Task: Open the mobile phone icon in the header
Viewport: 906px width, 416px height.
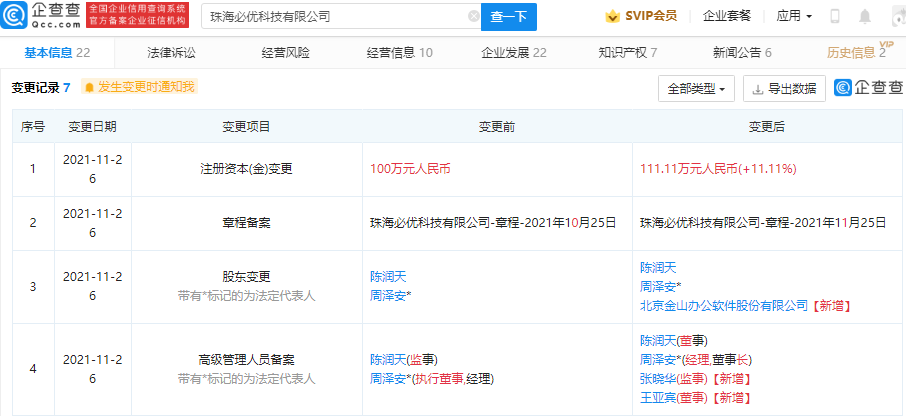Action: click(834, 16)
